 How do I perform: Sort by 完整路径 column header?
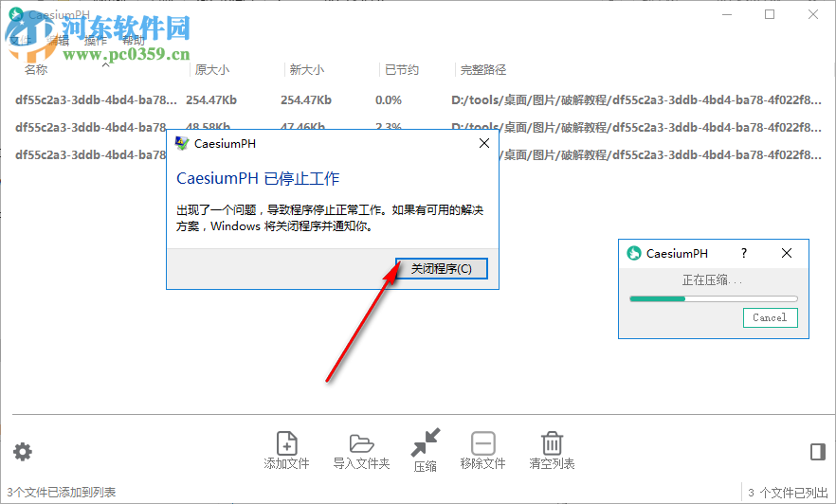click(x=483, y=70)
